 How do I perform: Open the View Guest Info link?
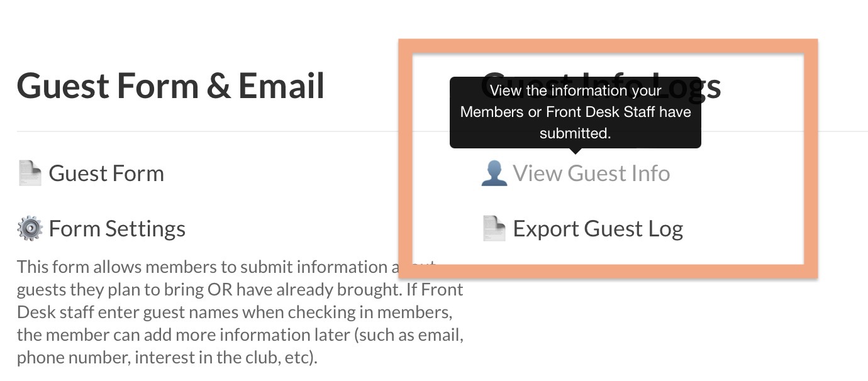[x=591, y=173]
